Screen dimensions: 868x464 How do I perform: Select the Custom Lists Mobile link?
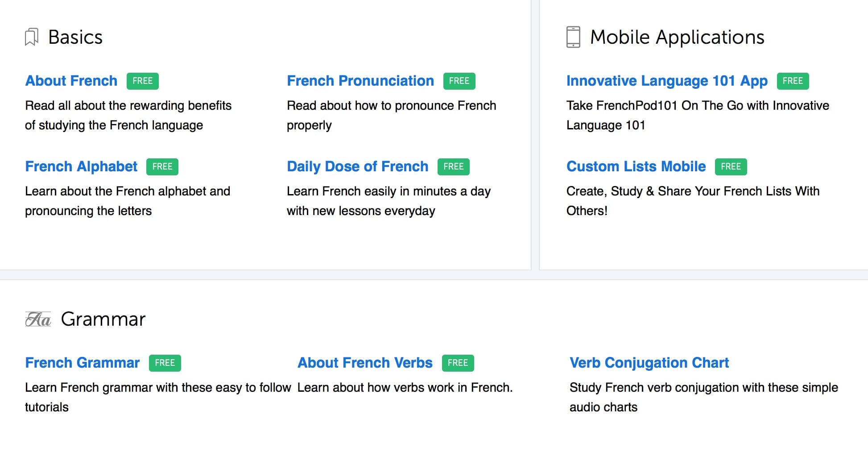[636, 166]
